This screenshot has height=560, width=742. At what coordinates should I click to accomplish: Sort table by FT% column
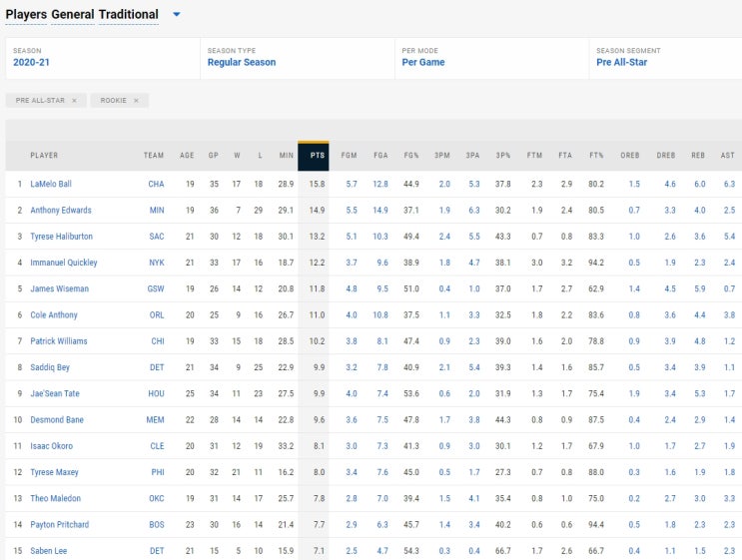[x=596, y=156]
